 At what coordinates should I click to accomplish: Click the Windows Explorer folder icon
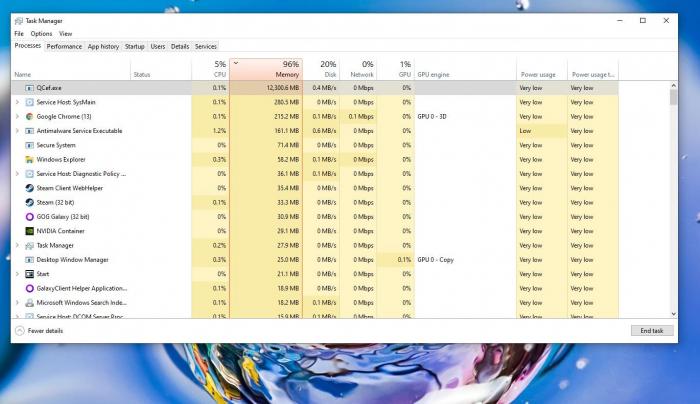(x=29, y=159)
